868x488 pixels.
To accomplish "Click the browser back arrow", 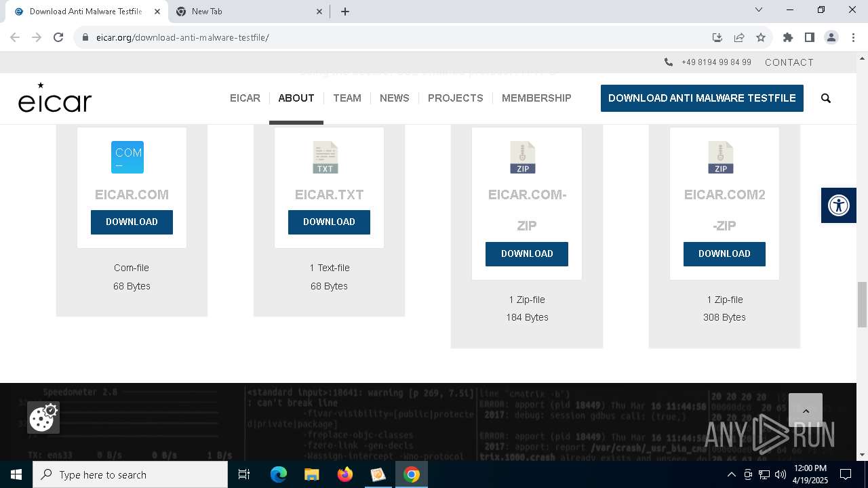I will [15, 37].
